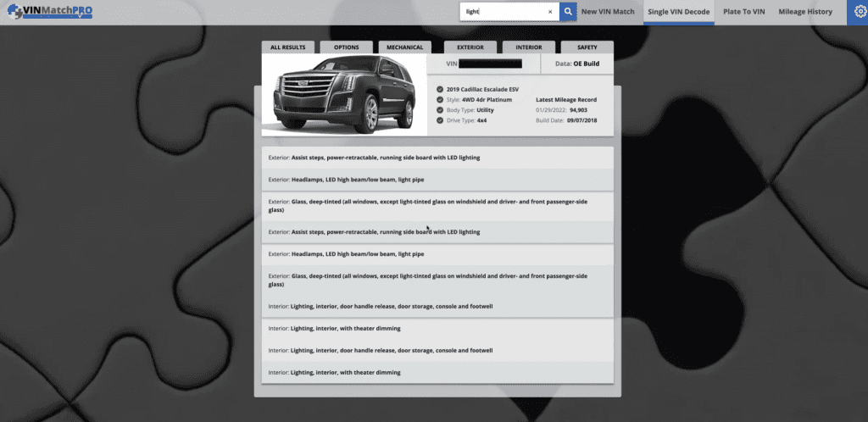Image resolution: width=868 pixels, height=422 pixels.
Task: Switch to the Exterior tab
Action: pos(470,47)
